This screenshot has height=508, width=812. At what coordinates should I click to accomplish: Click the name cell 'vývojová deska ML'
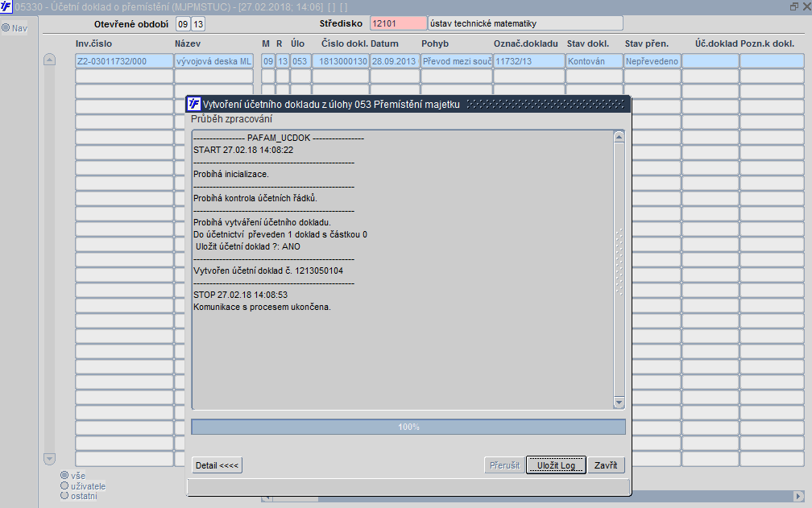pyautogui.click(x=214, y=61)
